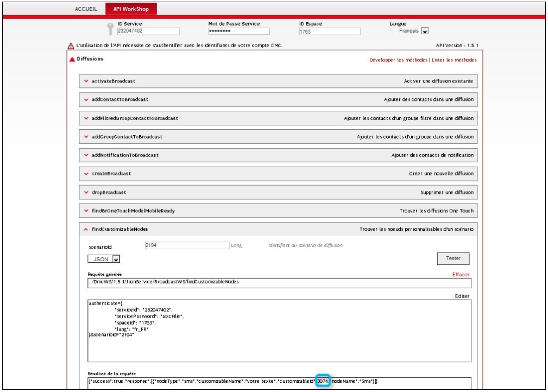Click 'Trouver les diffusions One Touch' description
The width and height of the screenshot is (548, 392).
(437, 211)
